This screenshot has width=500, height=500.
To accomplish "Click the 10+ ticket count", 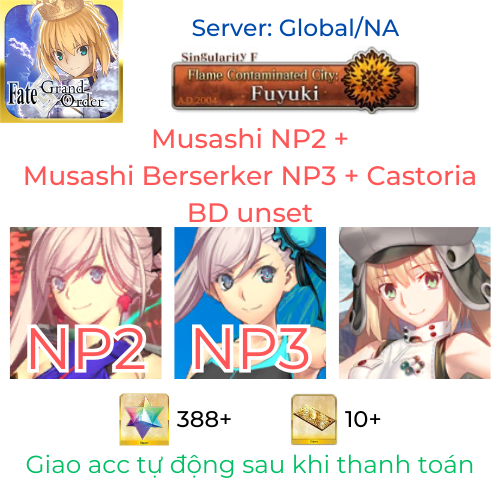I will (x=363, y=419).
